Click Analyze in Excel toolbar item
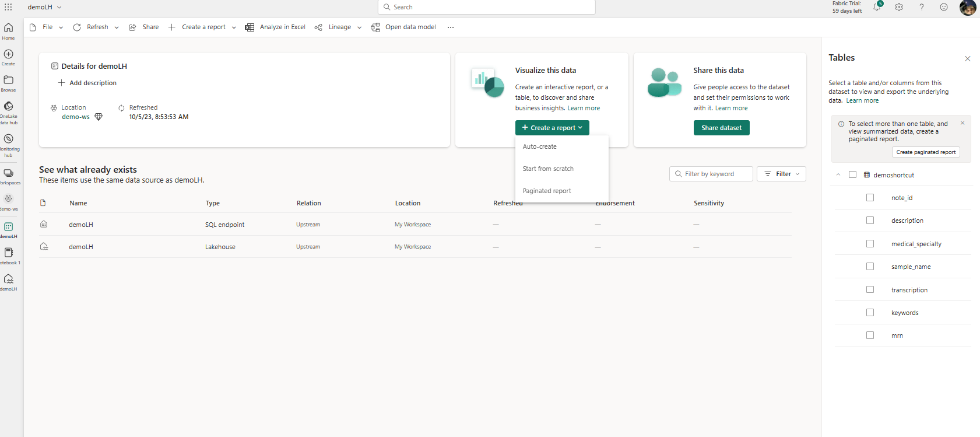This screenshot has width=980, height=437. 275,27
